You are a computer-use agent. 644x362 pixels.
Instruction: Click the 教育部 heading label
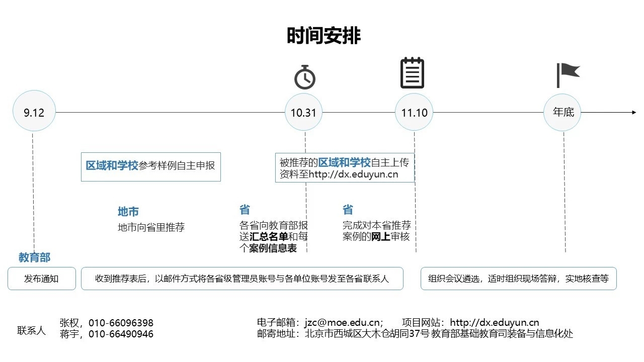point(35,257)
